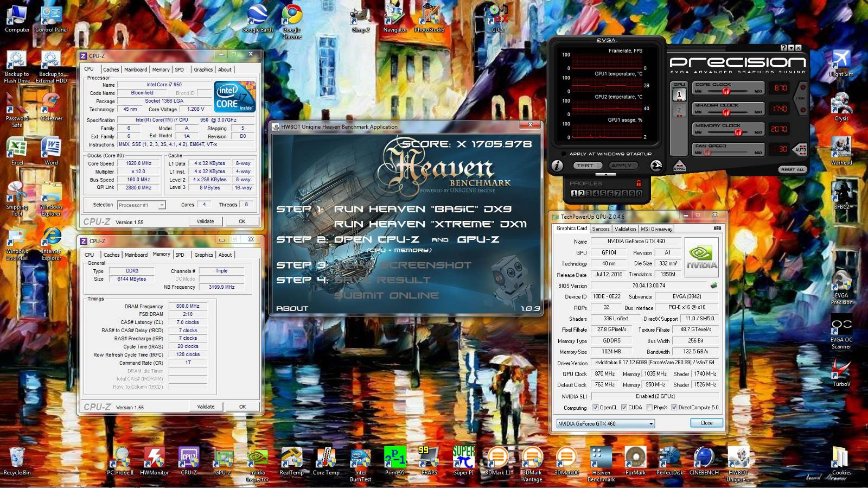Open CCleaner desktop icon

pos(51,107)
